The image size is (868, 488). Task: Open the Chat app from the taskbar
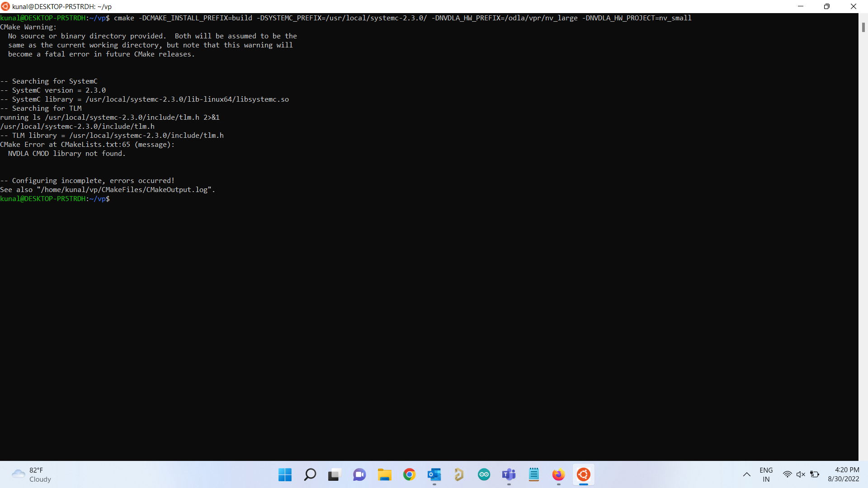(359, 474)
